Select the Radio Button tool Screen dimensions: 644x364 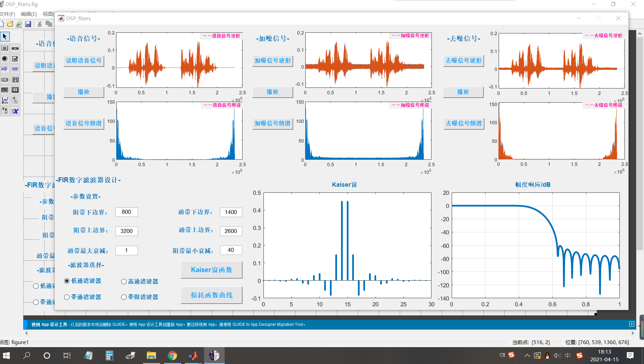click(5, 59)
